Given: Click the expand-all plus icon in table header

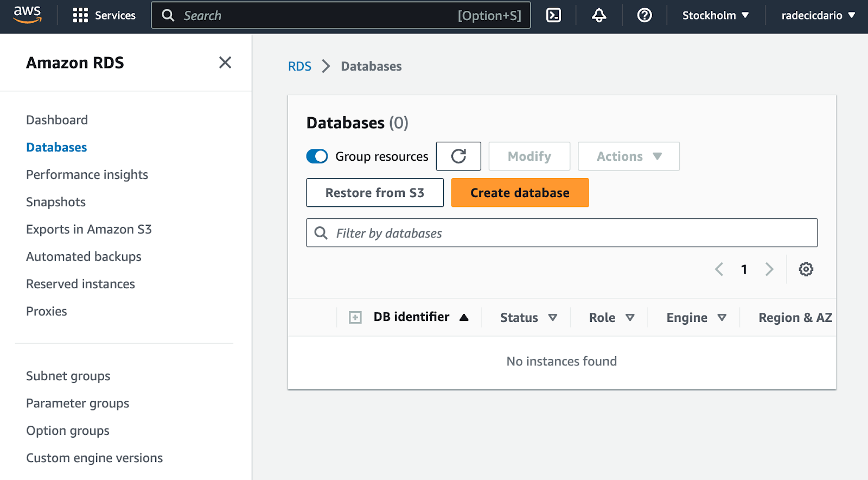Looking at the screenshot, I should tap(355, 318).
